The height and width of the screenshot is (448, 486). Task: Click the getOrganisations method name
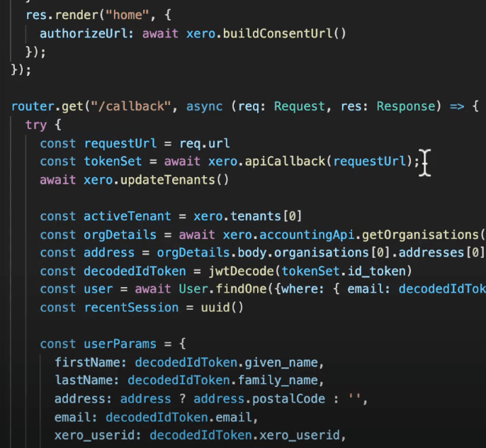coord(420,235)
